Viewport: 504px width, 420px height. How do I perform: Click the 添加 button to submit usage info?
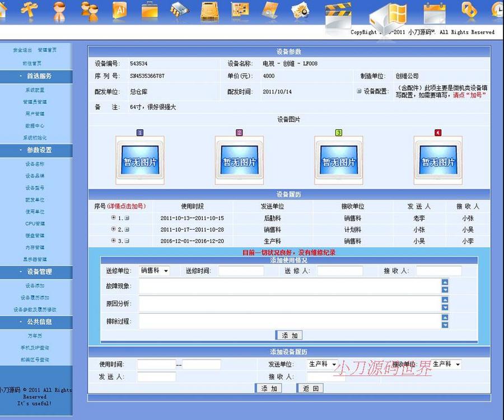[288, 335]
